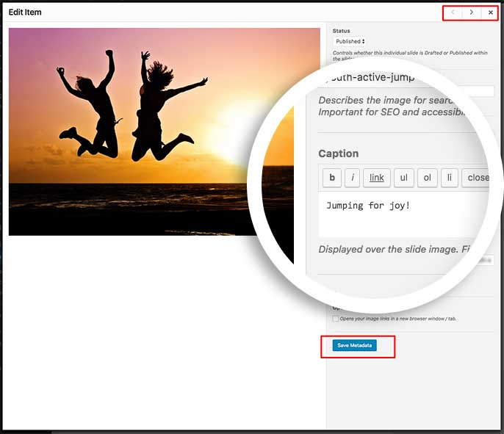Enable opening image links in new window
Viewport: 504px width, 434px height.
coord(336,319)
